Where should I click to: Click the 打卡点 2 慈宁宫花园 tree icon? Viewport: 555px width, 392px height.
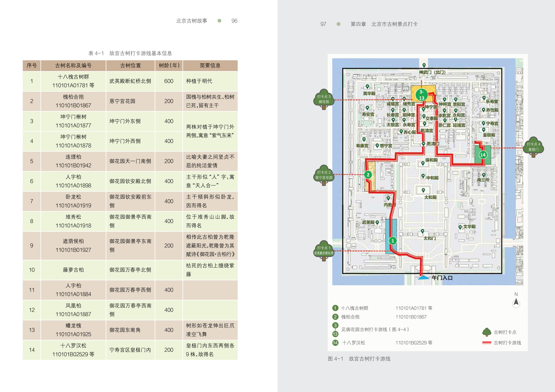(x=324, y=175)
